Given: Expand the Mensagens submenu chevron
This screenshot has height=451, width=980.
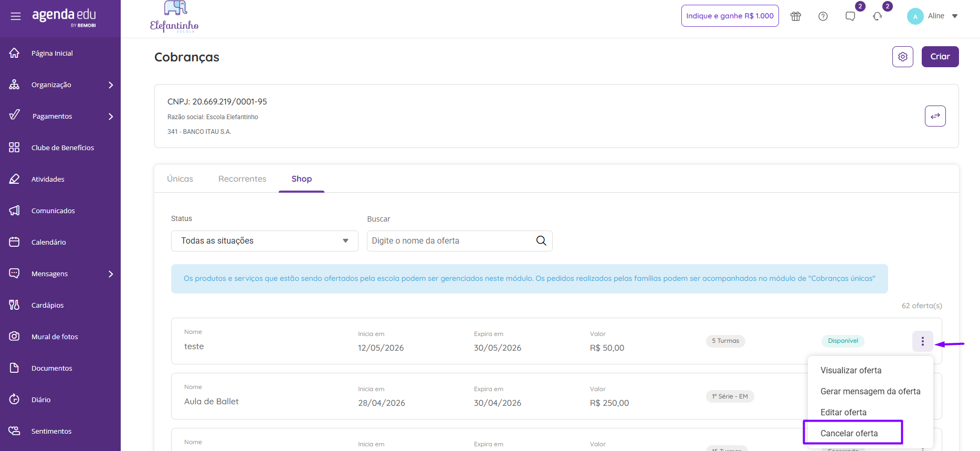Looking at the screenshot, I should point(111,274).
